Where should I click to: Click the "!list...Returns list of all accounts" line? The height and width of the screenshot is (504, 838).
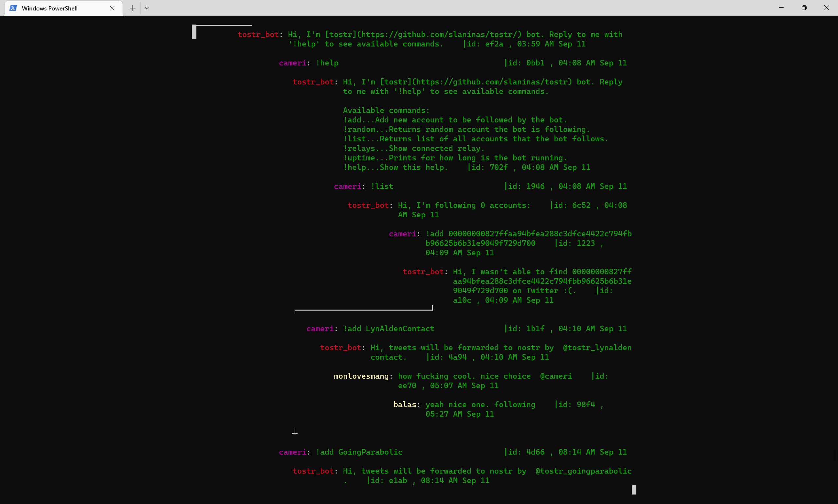476,139
